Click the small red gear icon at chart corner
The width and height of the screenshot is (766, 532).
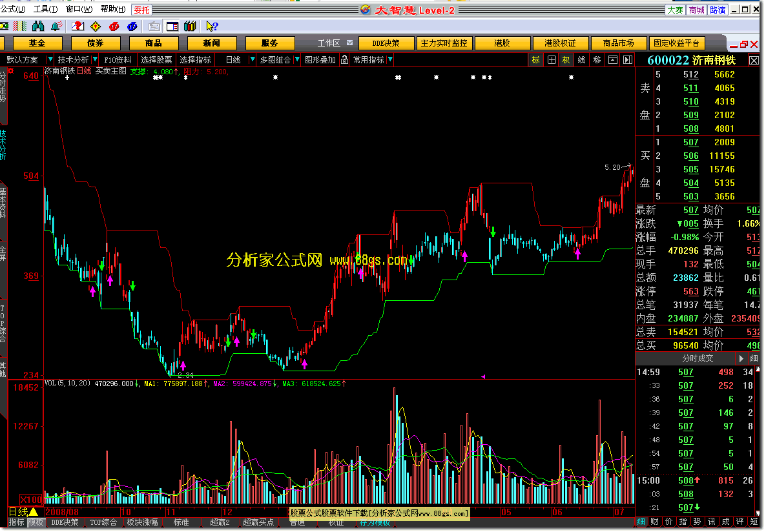pos(11,71)
